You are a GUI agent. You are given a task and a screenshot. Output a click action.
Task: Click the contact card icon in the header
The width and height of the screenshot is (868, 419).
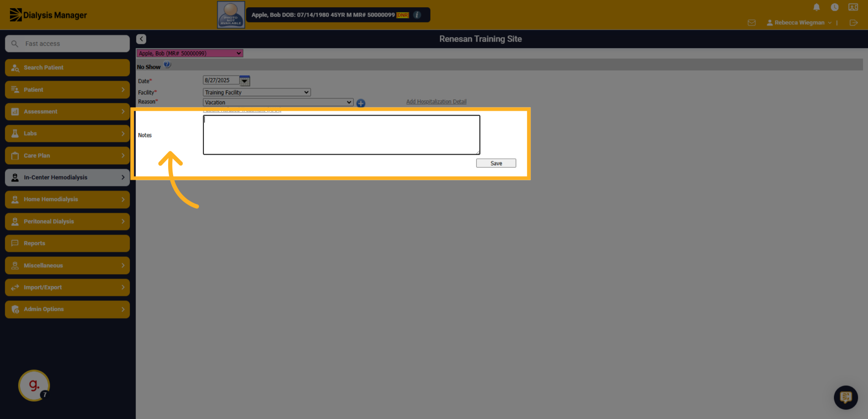coord(853,7)
